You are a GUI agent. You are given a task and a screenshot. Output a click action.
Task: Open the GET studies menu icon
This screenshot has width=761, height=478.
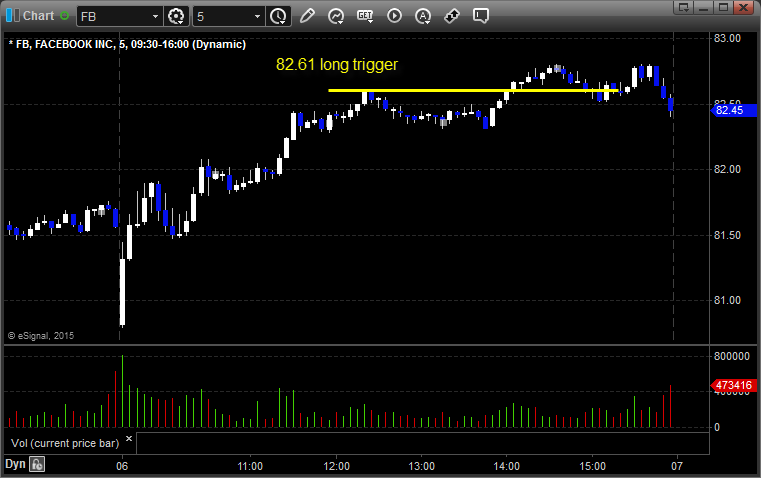(x=365, y=16)
